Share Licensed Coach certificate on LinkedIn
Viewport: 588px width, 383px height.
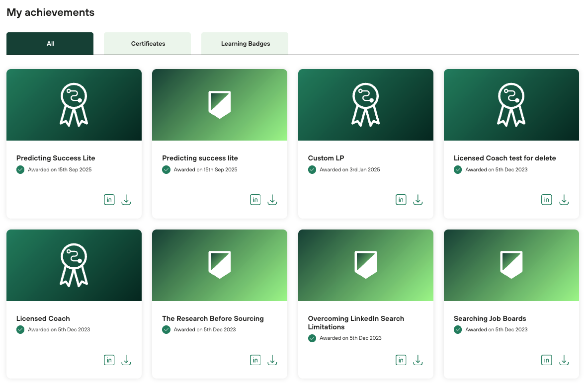coord(109,360)
